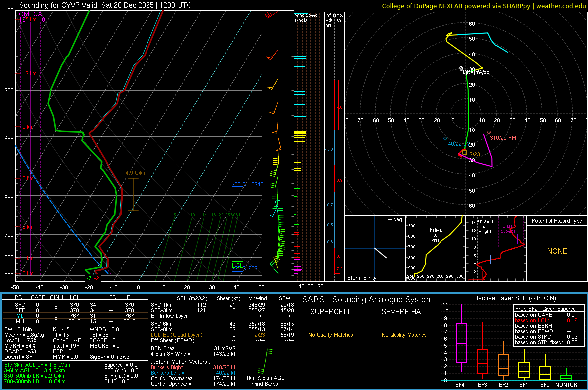Select the 'MU' parcel row
588x390 pixels.
[74, 321]
